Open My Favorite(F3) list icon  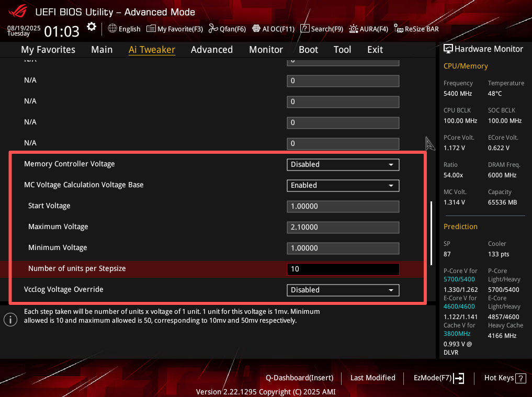tap(151, 28)
